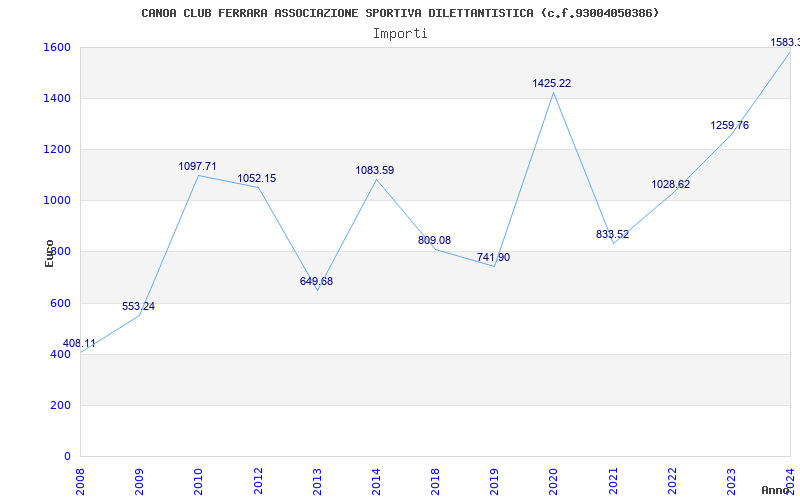Screen dimensions: 800x500
Task: Click the 200 y-axis tick label
Action: [x=61, y=405]
